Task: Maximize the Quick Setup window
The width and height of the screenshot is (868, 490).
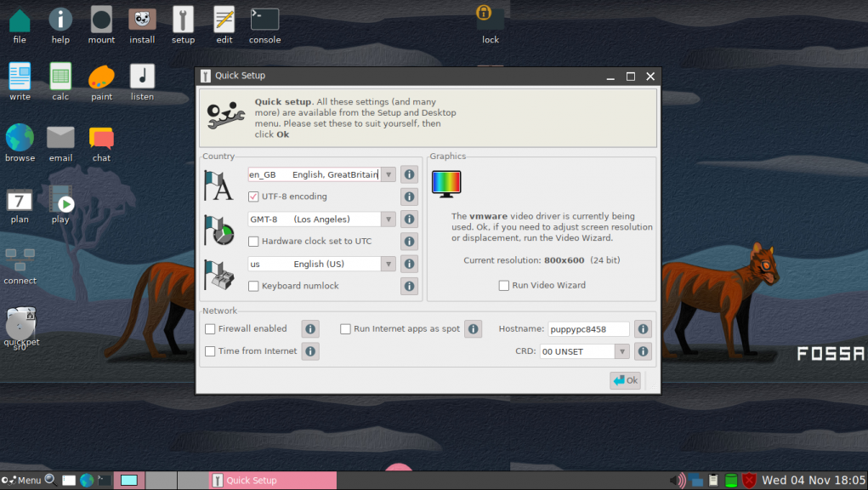Action: pos(631,77)
